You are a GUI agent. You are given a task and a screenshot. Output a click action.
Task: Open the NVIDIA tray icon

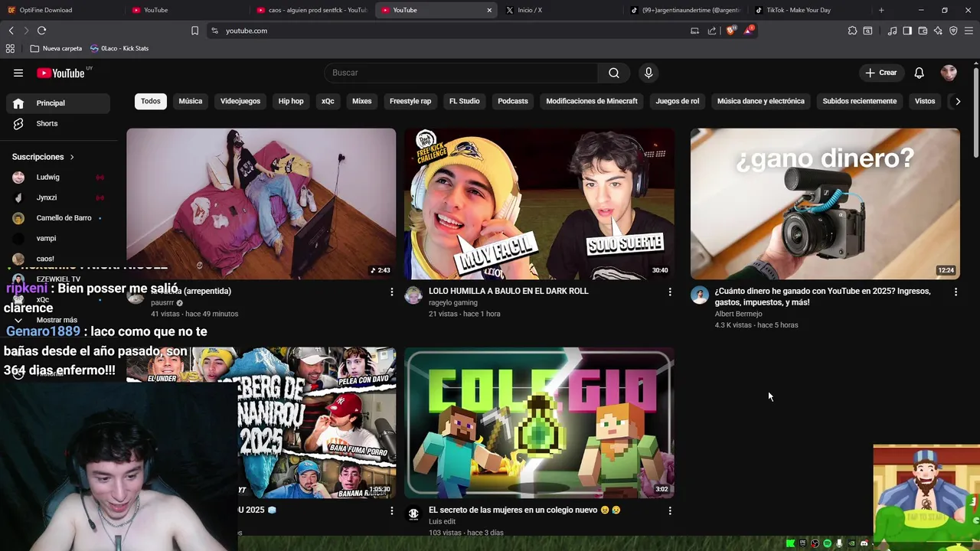point(851,543)
